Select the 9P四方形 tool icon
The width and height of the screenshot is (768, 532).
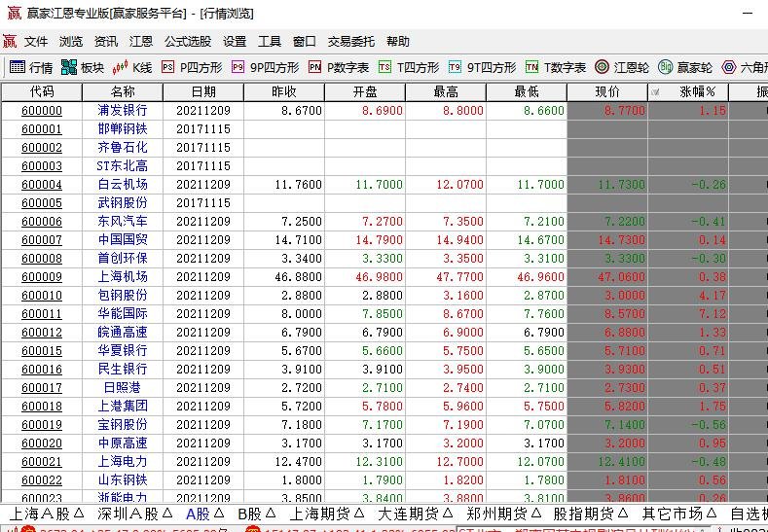pos(238,67)
